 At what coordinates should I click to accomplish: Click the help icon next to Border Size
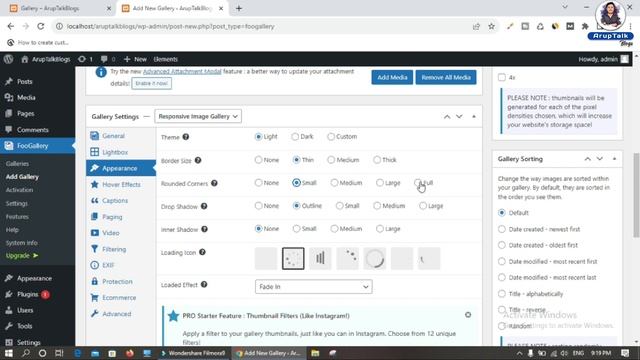point(198,160)
